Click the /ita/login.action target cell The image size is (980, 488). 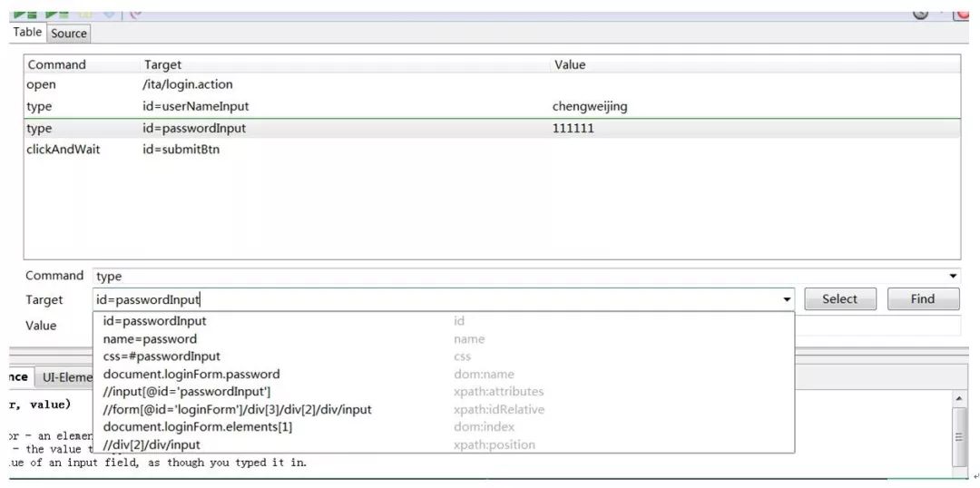pyautogui.click(x=188, y=84)
